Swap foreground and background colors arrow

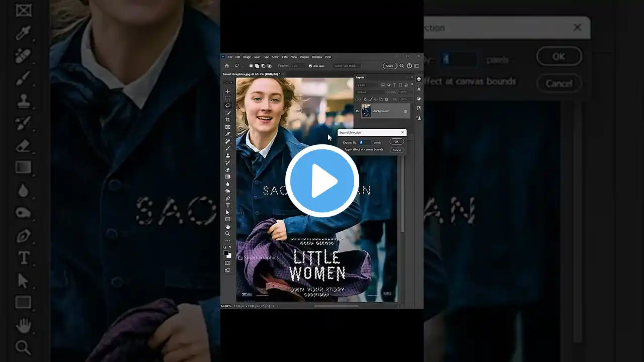pos(230,247)
